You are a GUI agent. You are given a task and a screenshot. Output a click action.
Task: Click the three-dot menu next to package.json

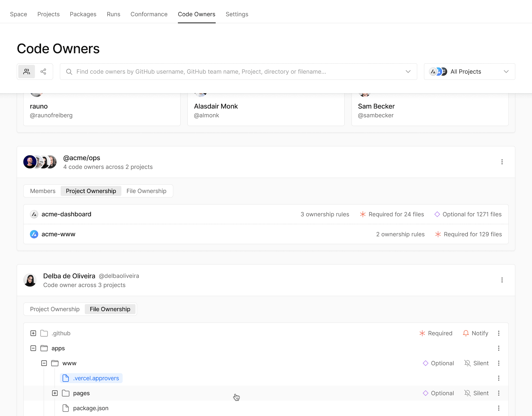(499, 408)
